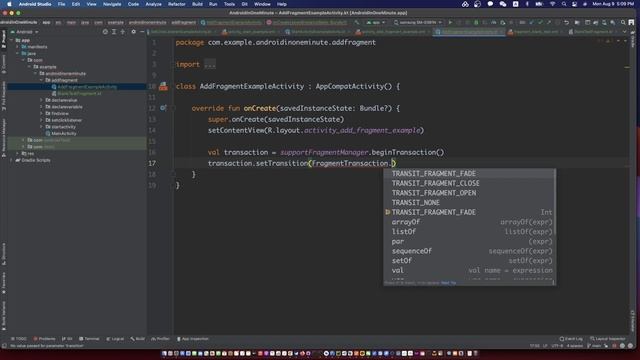The image size is (640, 360).
Task: Open the Tools menu
Action: coord(229,4)
